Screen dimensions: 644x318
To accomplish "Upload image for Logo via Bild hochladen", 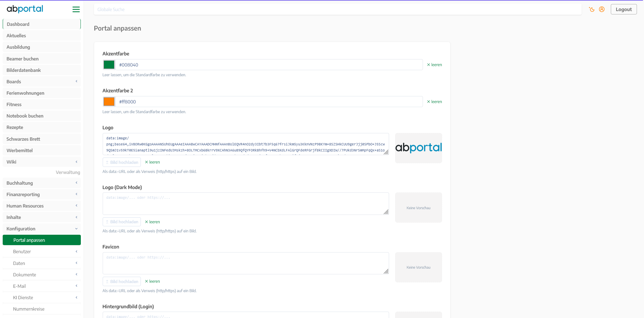I will (x=122, y=162).
